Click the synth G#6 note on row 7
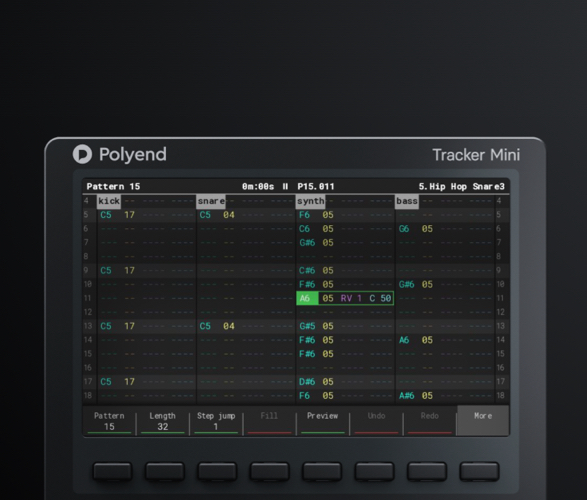587x500 pixels. coord(307,243)
